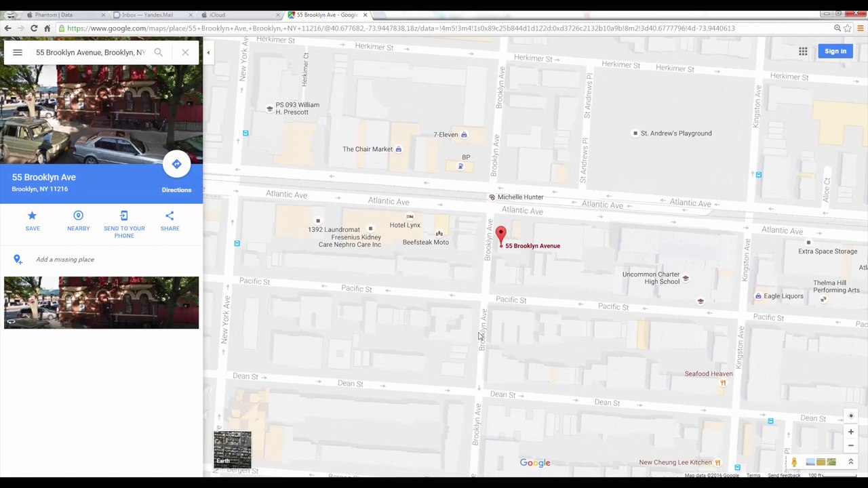868x488 pixels.
Task: Select Michelle Hunter marker
Action: [492, 197]
